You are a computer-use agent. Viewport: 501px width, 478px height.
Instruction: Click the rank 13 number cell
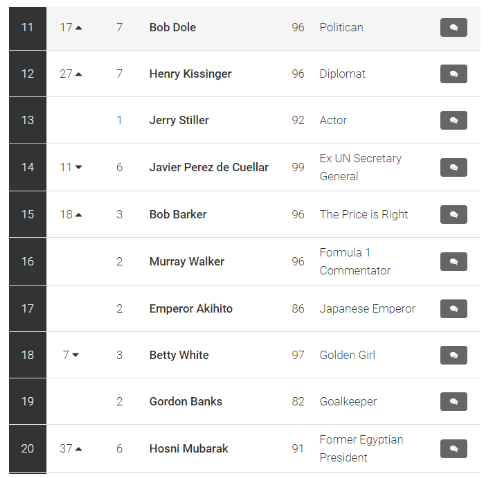pos(28,120)
